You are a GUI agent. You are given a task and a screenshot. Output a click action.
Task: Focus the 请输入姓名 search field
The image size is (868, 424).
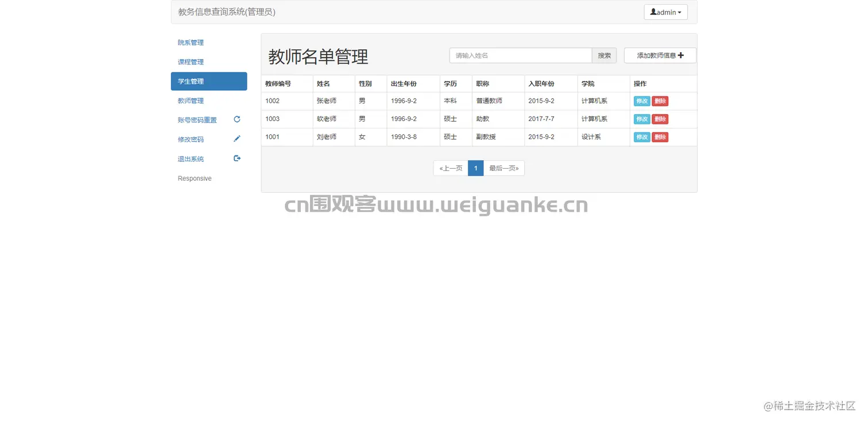(521, 56)
